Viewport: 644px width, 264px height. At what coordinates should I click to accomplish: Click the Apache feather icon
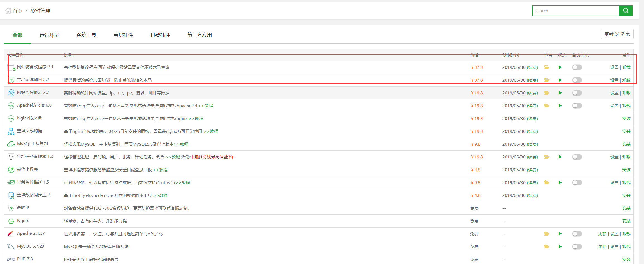(11, 234)
